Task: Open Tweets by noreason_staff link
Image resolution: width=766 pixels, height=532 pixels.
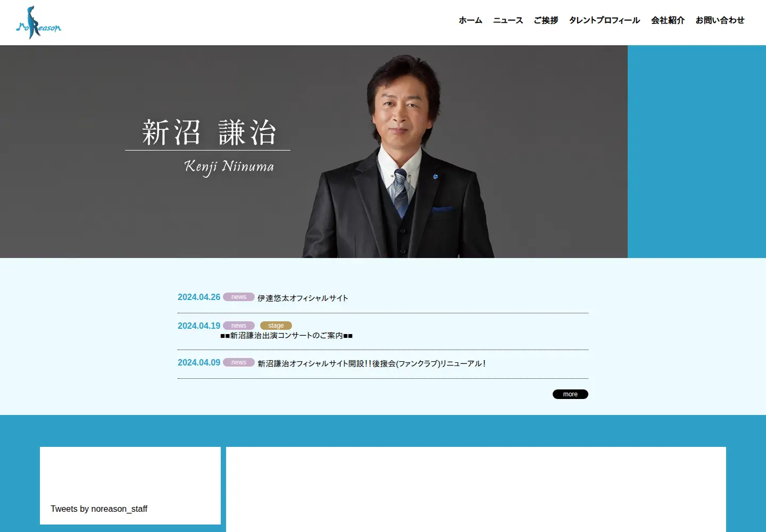Action: click(99, 509)
